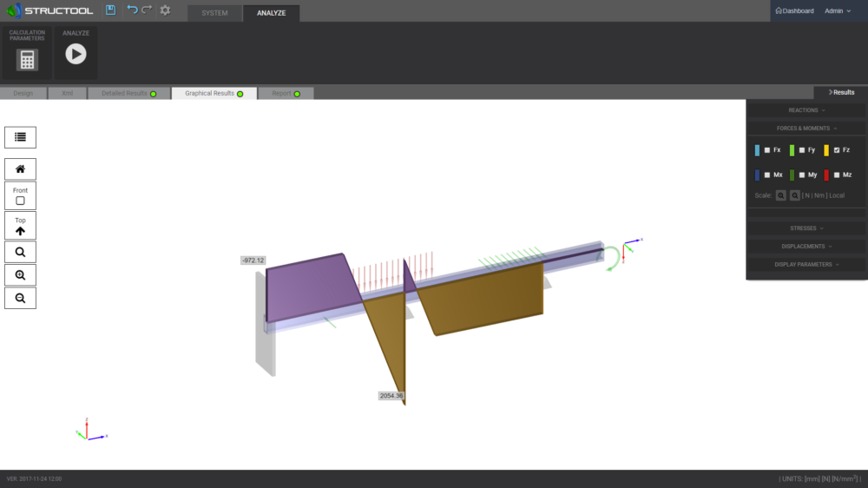Open the Admin user dropdown
The height and width of the screenshot is (488, 868).
coord(838,10)
